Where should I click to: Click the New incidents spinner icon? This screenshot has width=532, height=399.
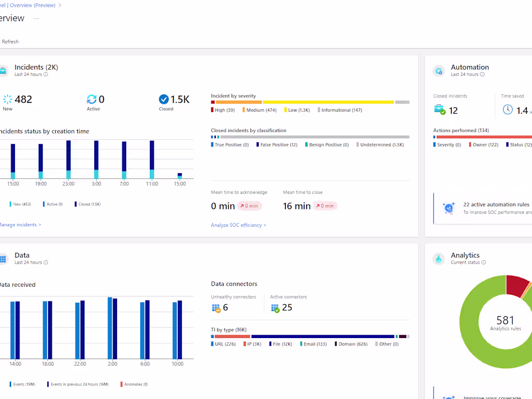(x=7, y=99)
